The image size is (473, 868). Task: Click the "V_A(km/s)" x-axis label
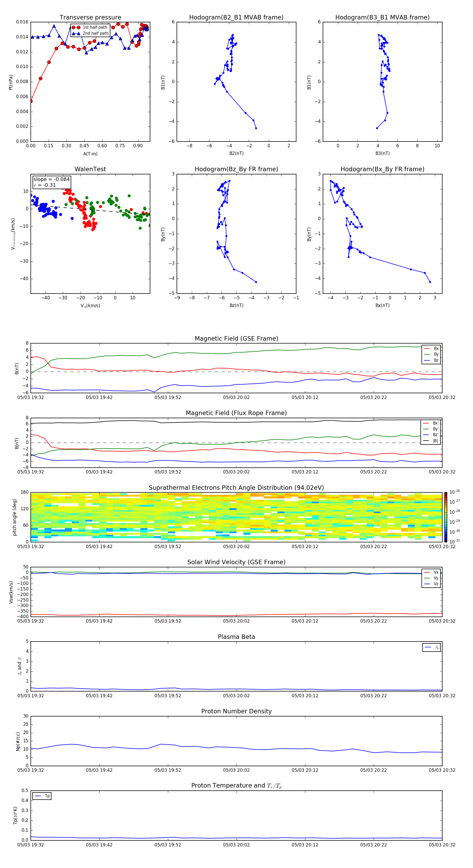pos(90,306)
